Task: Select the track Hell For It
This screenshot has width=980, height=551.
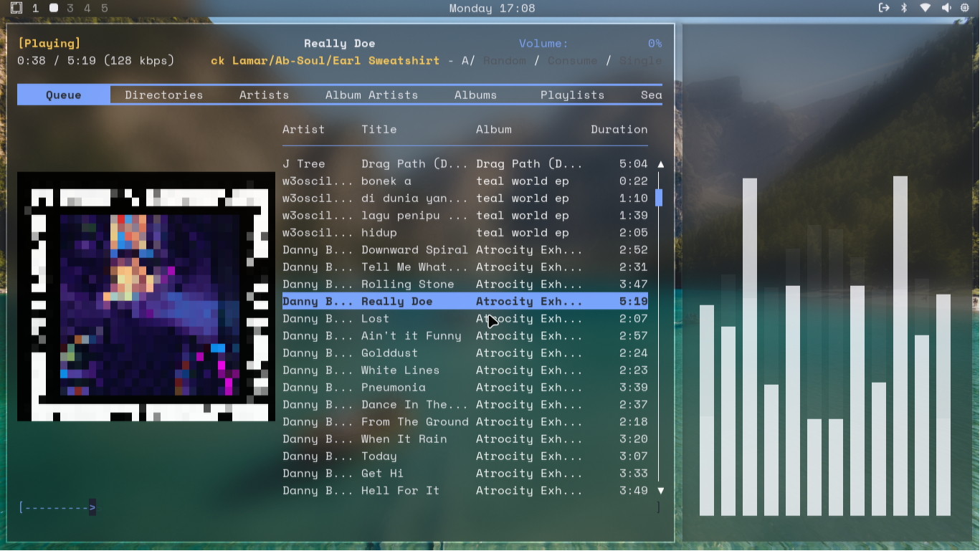Action: 465,491
